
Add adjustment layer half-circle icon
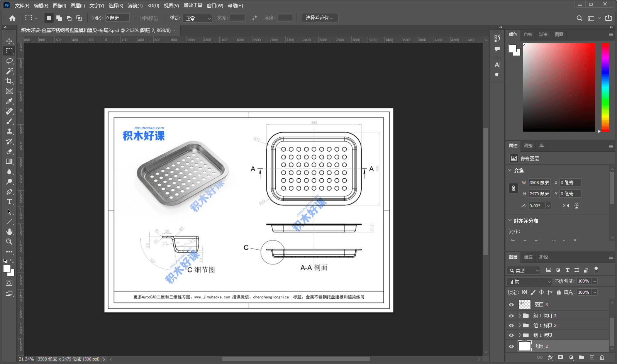coord(571,357)
